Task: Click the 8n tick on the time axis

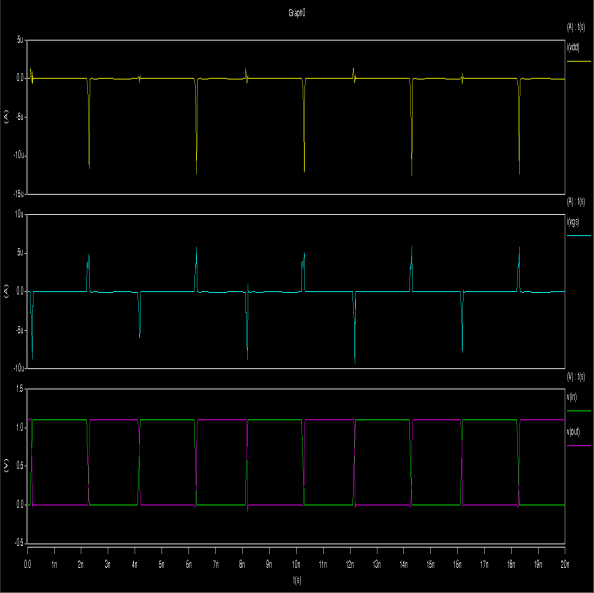Action: 242,564
